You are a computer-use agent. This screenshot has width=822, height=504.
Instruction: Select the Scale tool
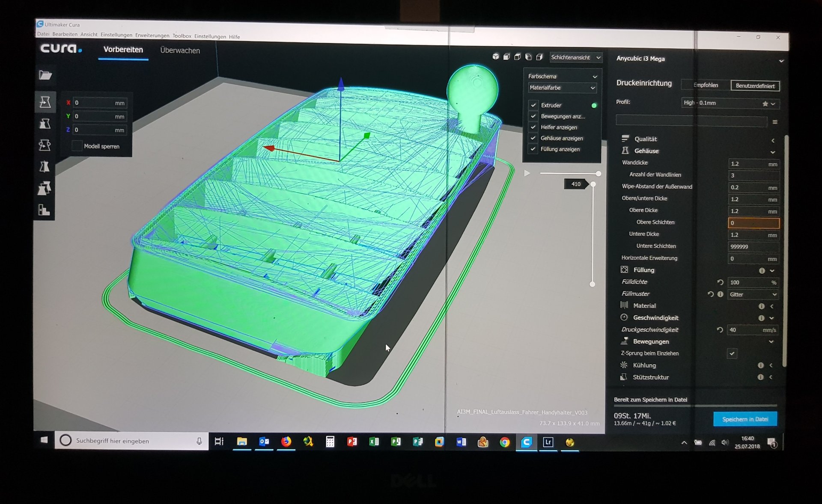point(45,124)
